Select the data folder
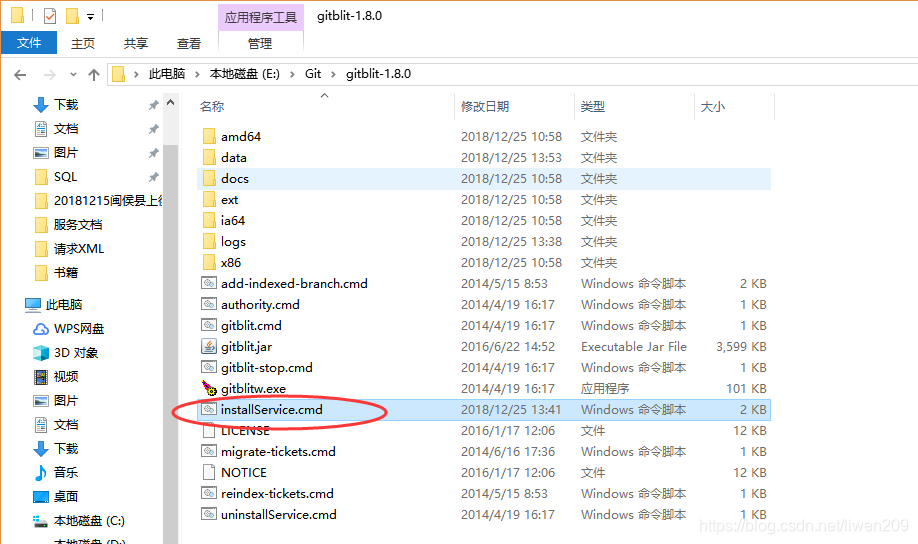918x544 pixels. (x=234, y=158)
